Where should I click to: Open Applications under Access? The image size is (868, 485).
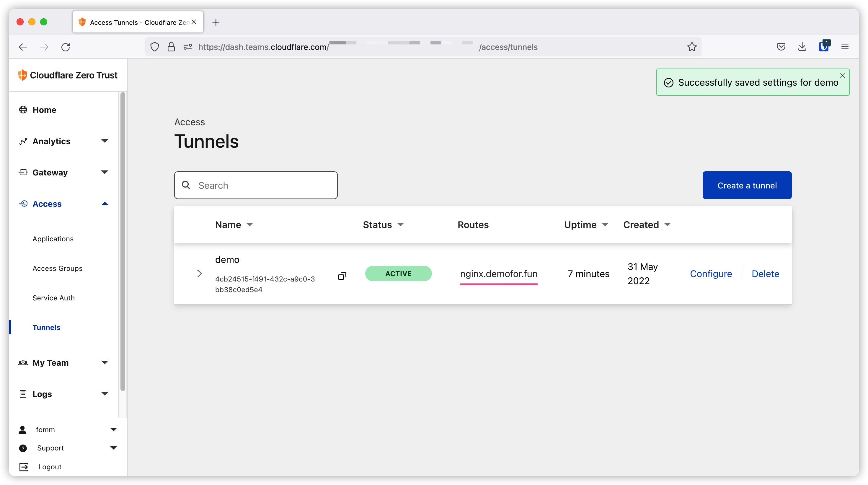[53, 239]
